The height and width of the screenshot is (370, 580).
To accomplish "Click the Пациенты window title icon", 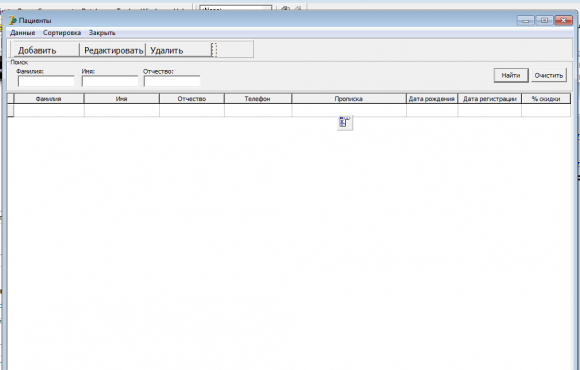I will point(13,20).
